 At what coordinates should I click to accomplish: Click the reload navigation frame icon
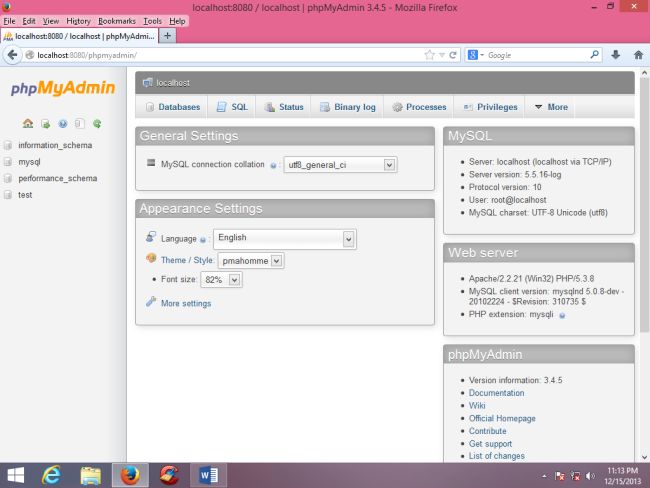(97, 124)
